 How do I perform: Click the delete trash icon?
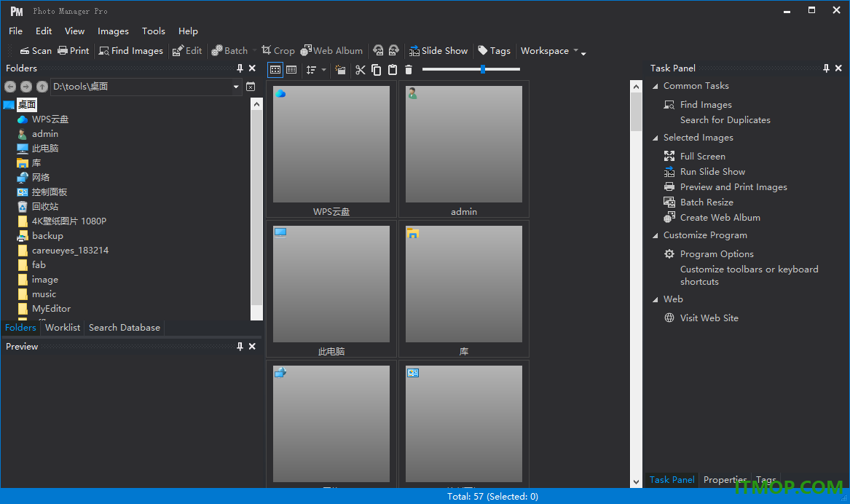pyautogui.click(x=409, y=69)
